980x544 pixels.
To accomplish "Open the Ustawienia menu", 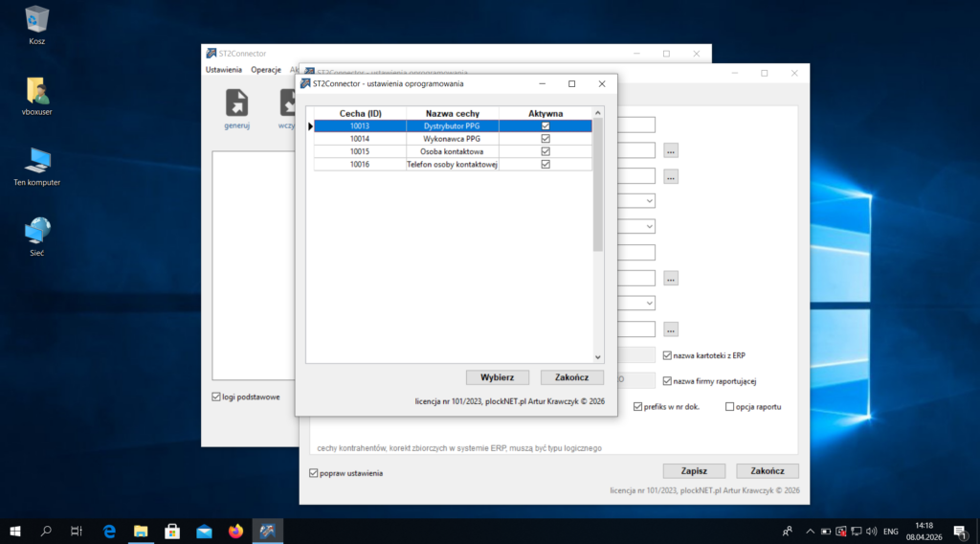I will 223,70.
